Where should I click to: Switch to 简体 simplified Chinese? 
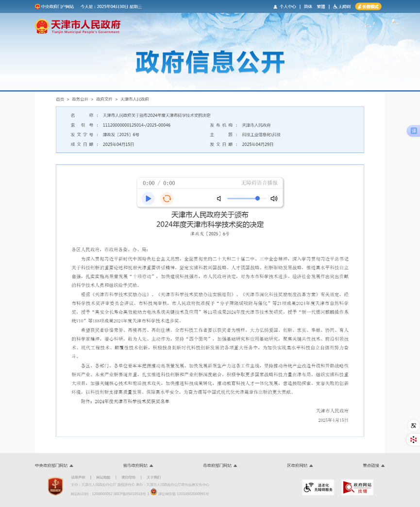(x=308, y=6)
